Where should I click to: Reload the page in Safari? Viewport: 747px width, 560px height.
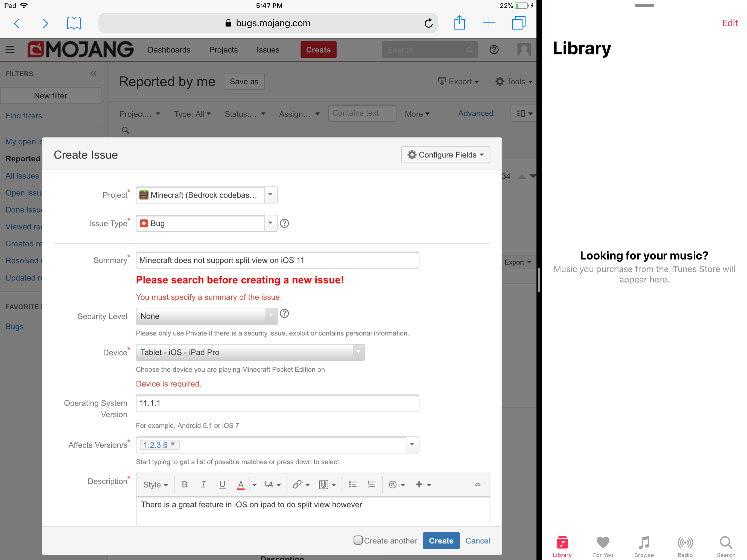point(428,23)
